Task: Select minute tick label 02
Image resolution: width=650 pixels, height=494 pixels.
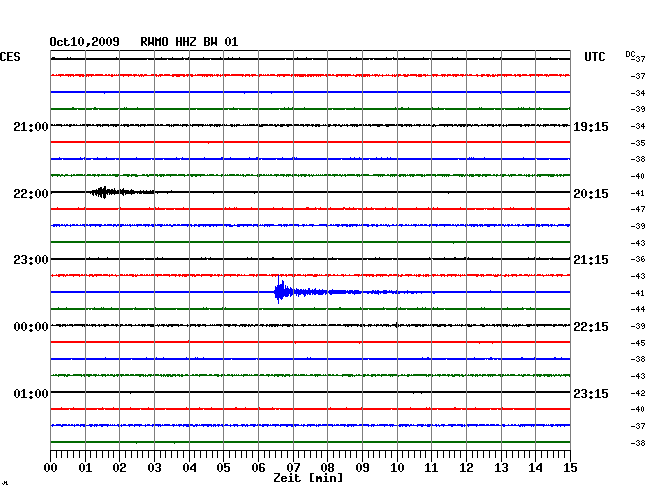Action: 119,468
